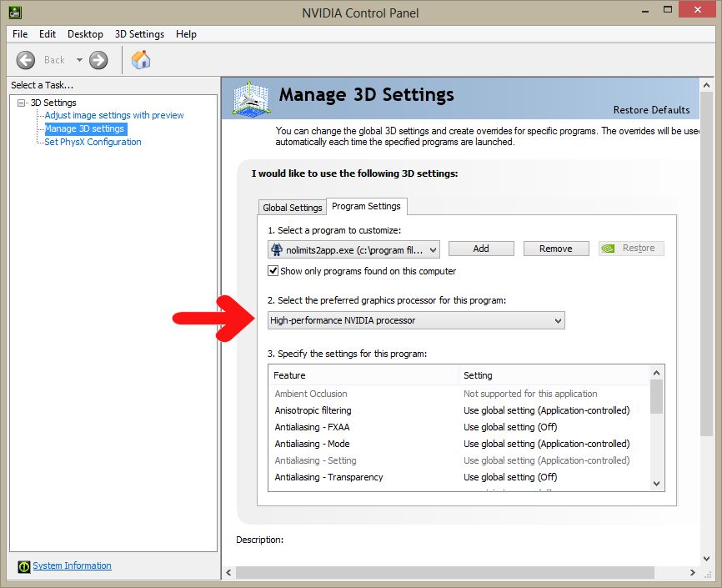
Task: Click the NVIDIA Control Panel title bar icon
Action: (x=15, y=13)
